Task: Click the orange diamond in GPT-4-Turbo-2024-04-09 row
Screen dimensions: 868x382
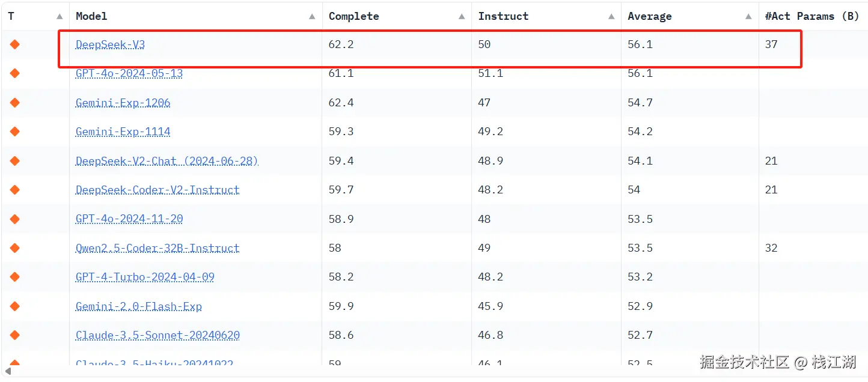Action: [15, 277]
